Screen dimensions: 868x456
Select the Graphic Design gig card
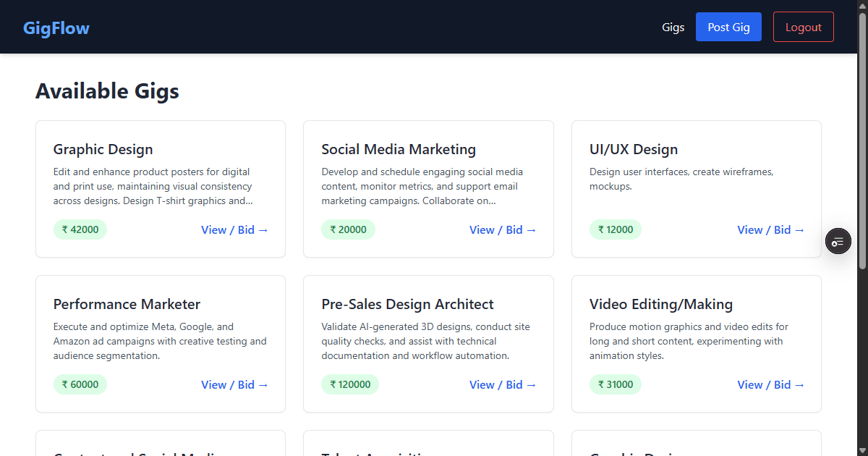point(160,188)
